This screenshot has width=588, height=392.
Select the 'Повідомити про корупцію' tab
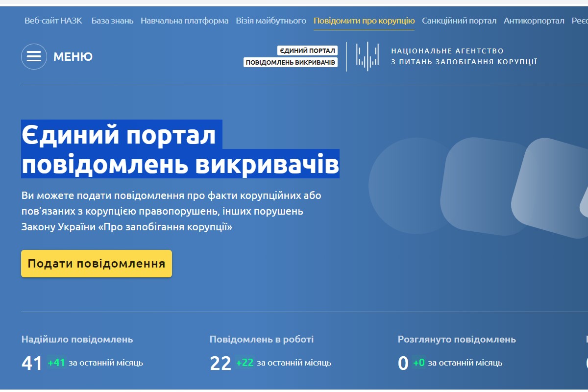pyautogui.click(x=364, y=21)
